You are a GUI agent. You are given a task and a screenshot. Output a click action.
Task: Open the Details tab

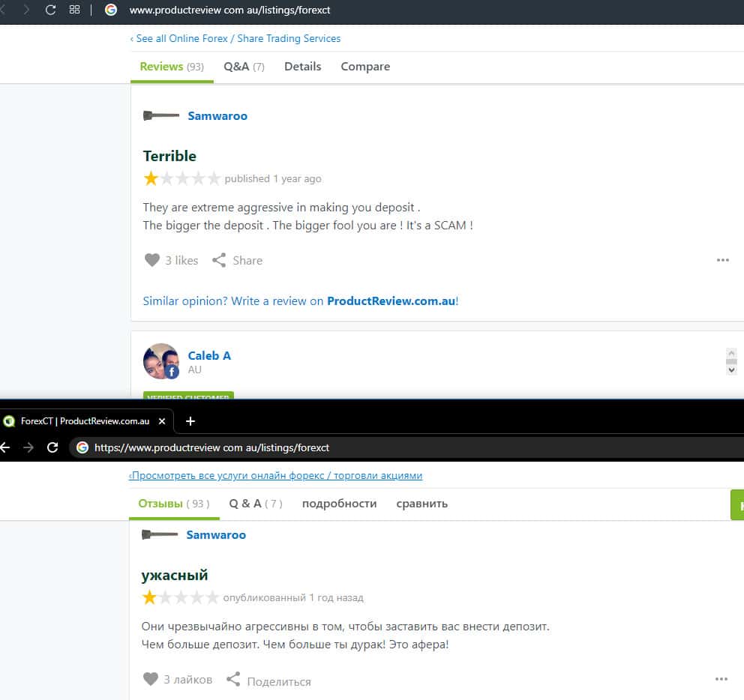click(x=303, y=67)
